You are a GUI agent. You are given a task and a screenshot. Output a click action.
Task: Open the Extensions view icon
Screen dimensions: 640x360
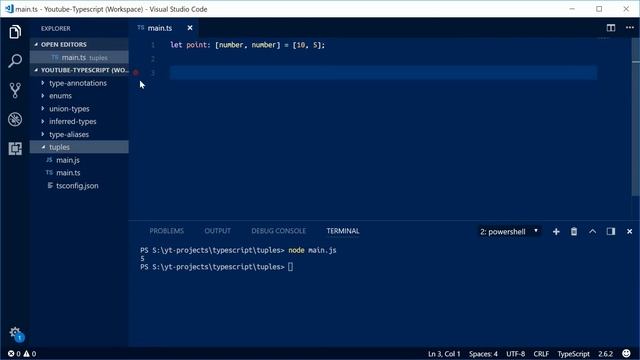(x=15, y=149)
